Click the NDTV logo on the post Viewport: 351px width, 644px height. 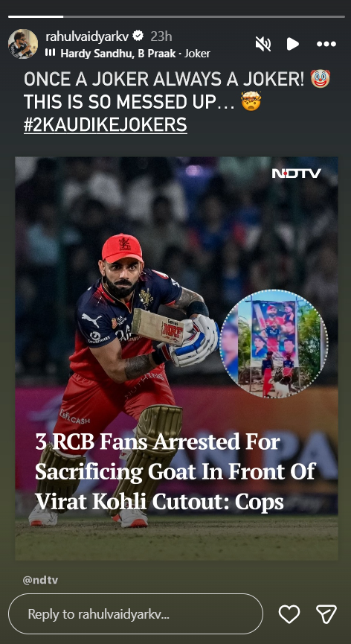(297, 173)
